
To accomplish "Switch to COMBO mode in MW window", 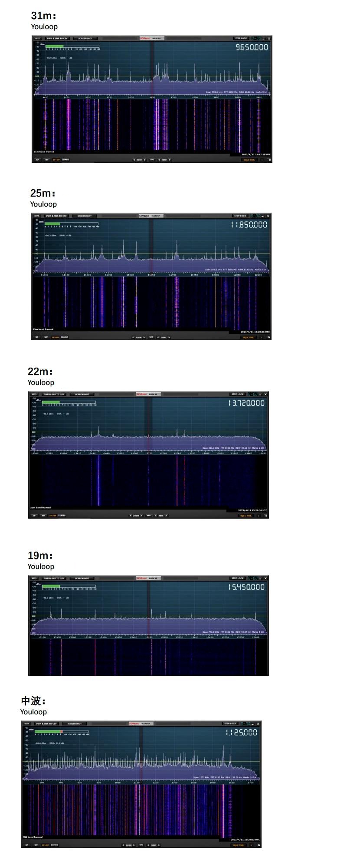I will point(55,845).
